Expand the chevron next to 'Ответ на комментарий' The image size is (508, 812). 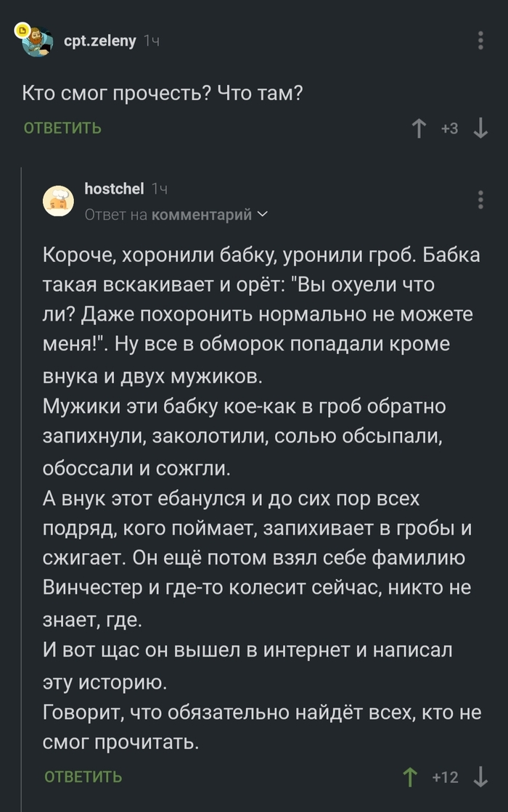point(262,214)
